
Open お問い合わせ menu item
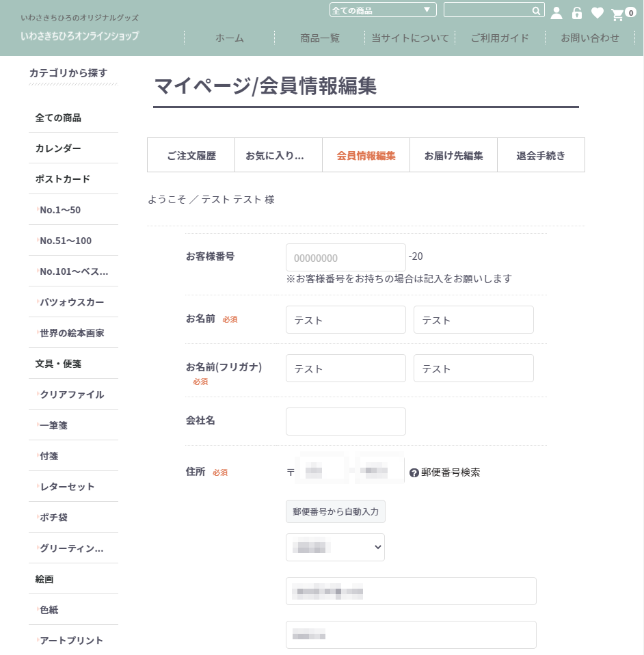590,38
